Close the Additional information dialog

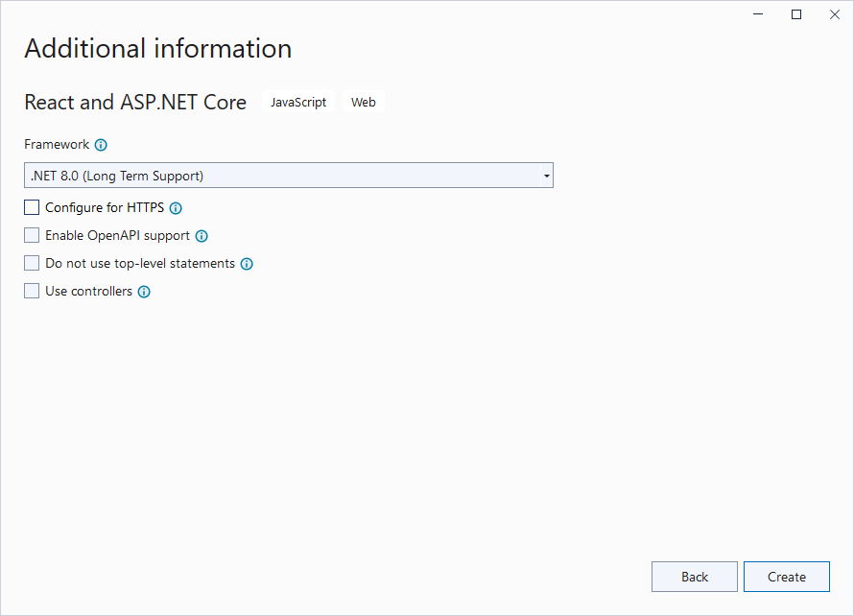835,14
